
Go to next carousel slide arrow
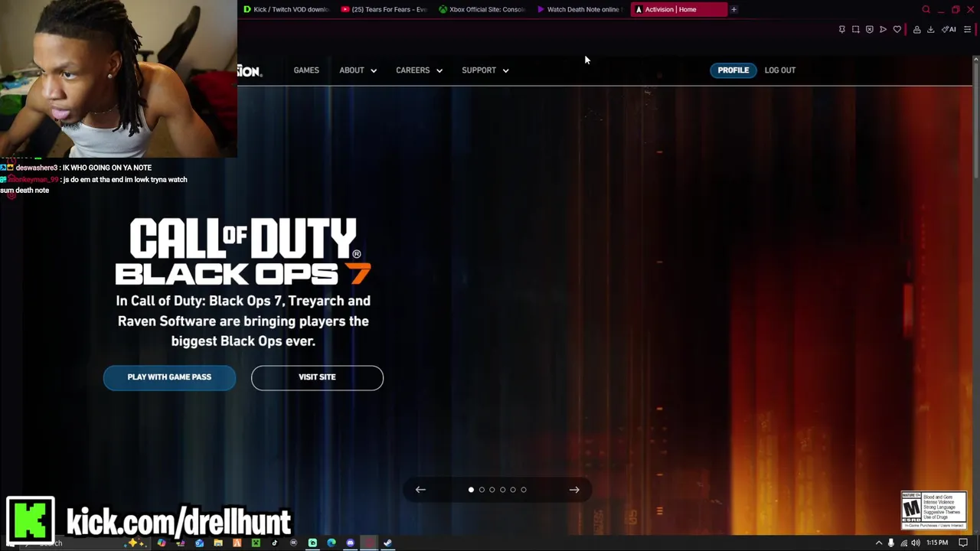pos(574,490)
